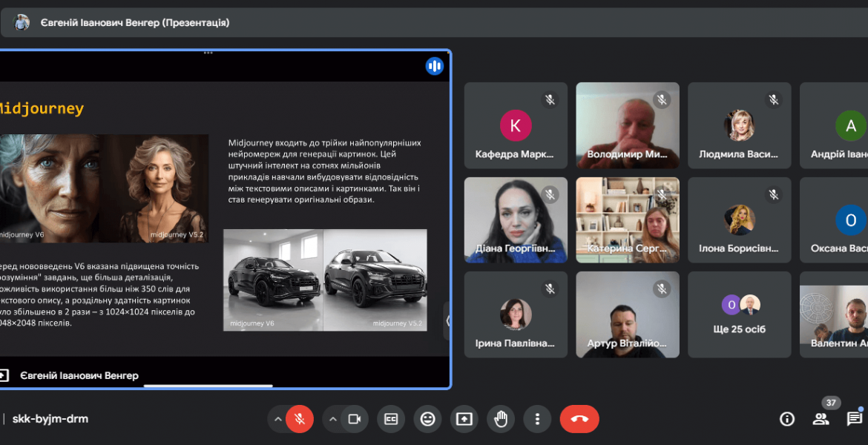
Task: Leave the call with the red hang-up button
Action: coord(579,419)
